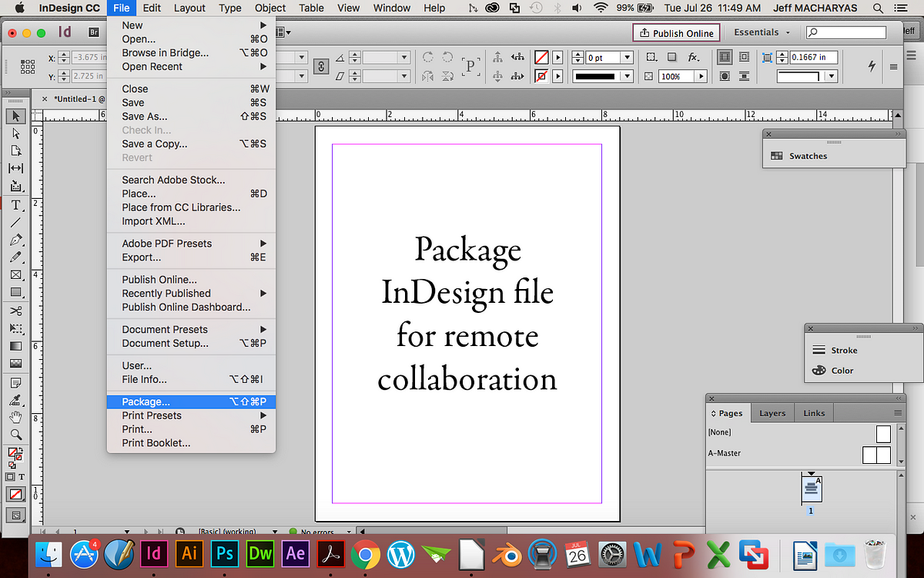Click the reference point locator grid
924x578 pixels.
pos(28,66)
